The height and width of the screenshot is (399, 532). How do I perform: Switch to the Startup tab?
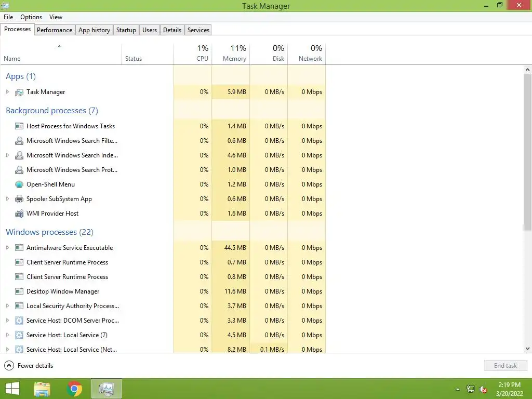click(126, 30)
